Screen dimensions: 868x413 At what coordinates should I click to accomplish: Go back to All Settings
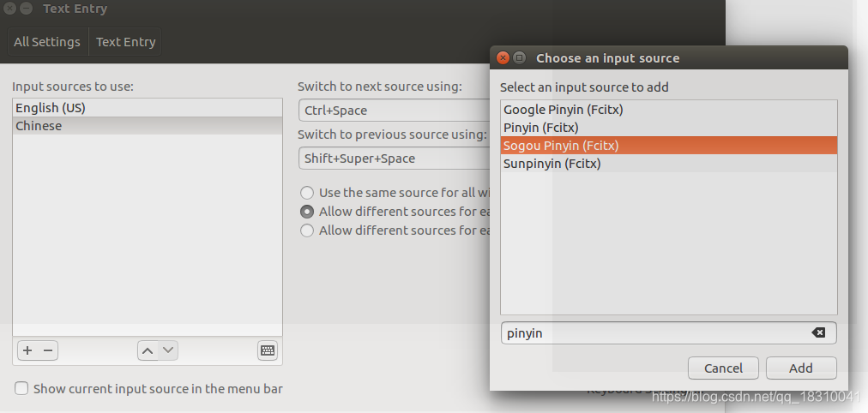[47, 42]
